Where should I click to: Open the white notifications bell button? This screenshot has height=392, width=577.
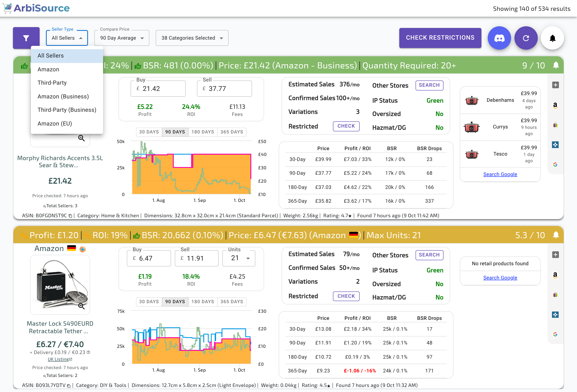(552, 38)
